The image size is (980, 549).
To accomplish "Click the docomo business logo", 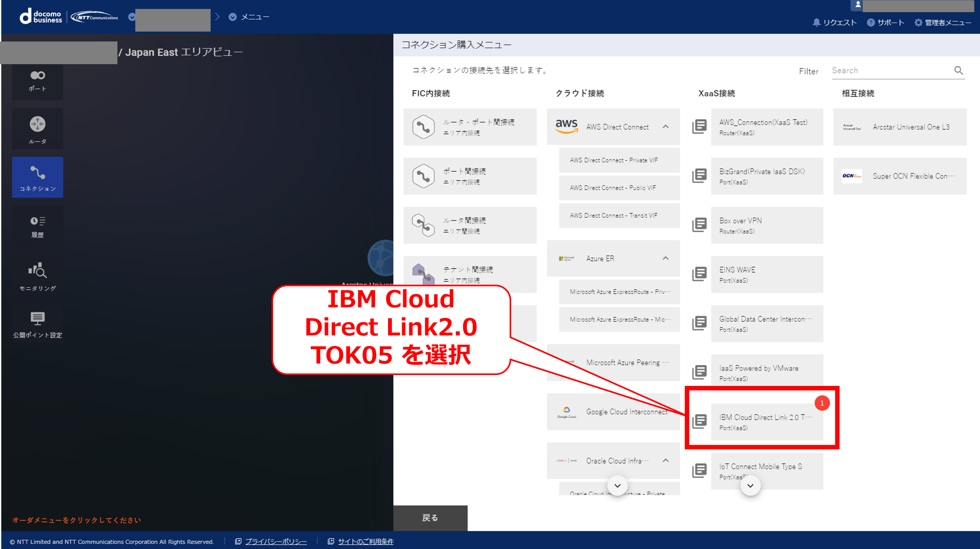I will click(41, 17).
